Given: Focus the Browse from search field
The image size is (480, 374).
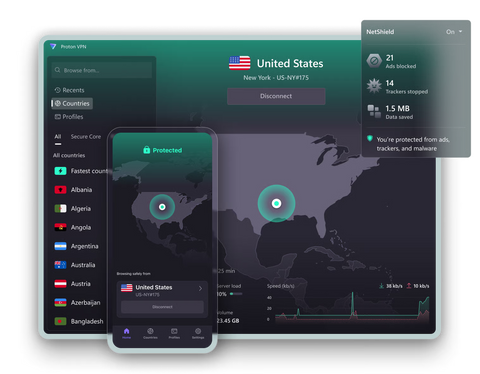Looking at the screenshot, I should 102,70.
